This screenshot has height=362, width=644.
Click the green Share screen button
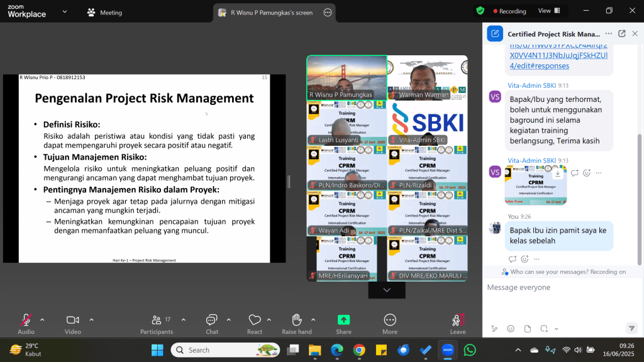point(344,324)
